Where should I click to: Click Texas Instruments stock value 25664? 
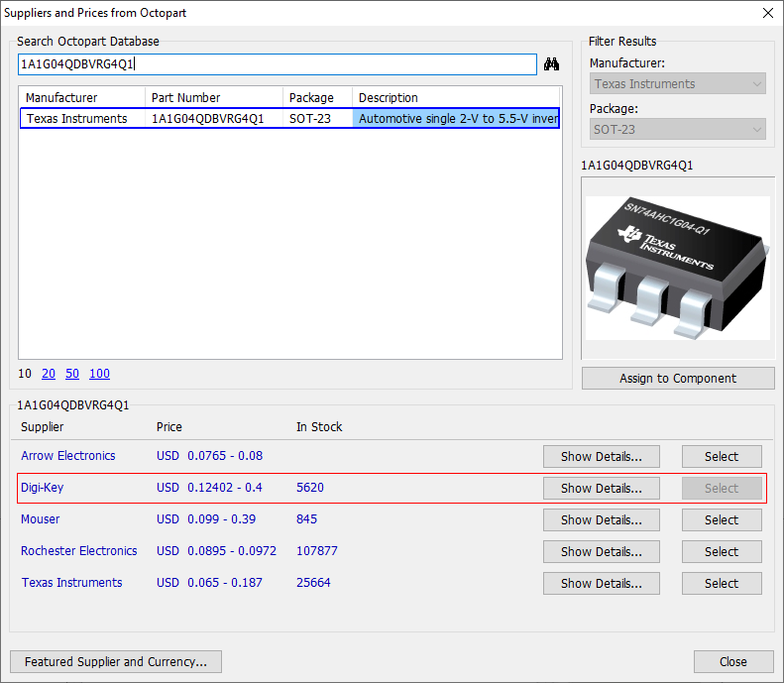pyautogui.click(x=313, y=583)
